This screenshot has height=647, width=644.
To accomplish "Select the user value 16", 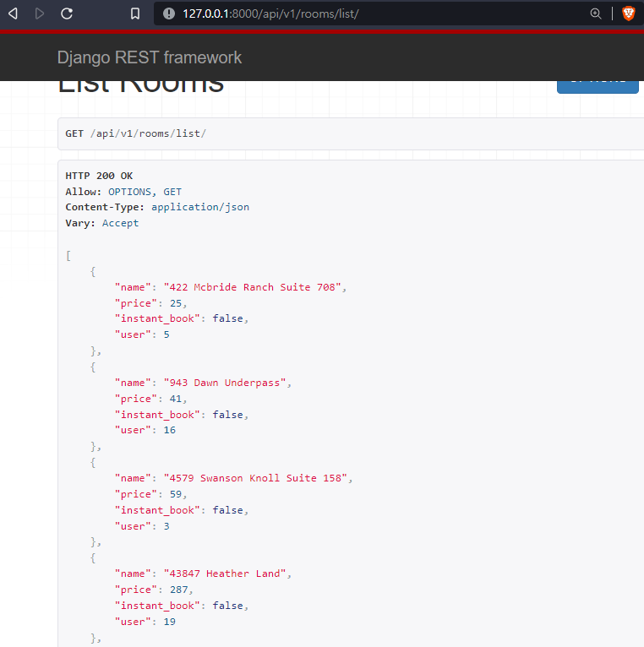I will coord(170,430).
